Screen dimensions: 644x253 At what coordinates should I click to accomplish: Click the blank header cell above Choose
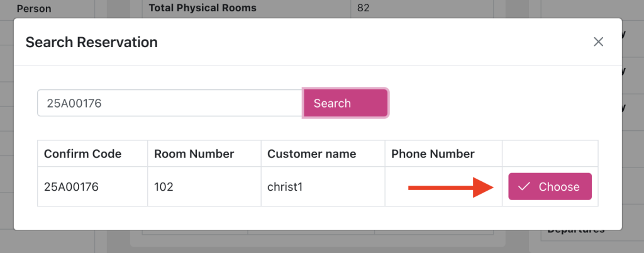pyautogui.click(x=550, y=154)
